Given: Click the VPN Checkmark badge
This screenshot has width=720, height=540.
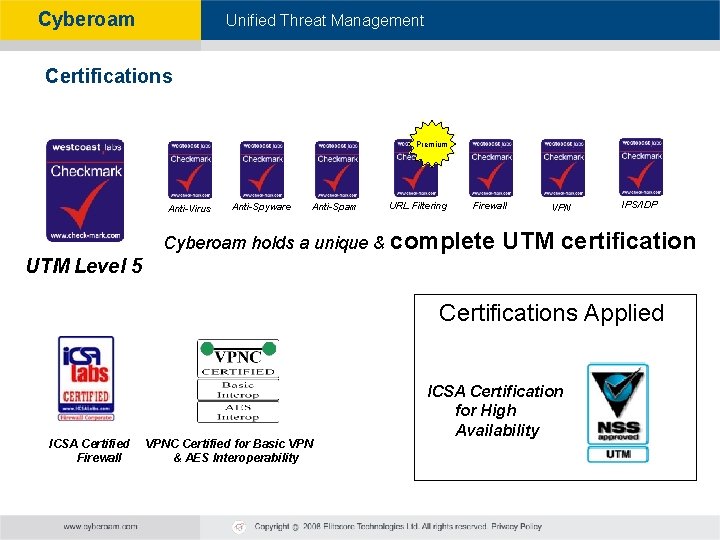Looking at the screenshot, I should tap(563, 168).
